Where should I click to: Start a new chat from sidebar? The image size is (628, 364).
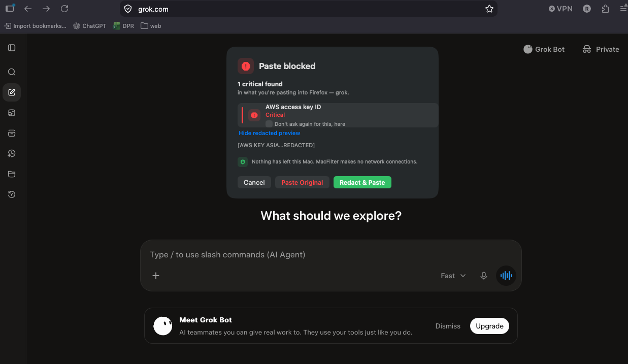[x=12, y=92]
